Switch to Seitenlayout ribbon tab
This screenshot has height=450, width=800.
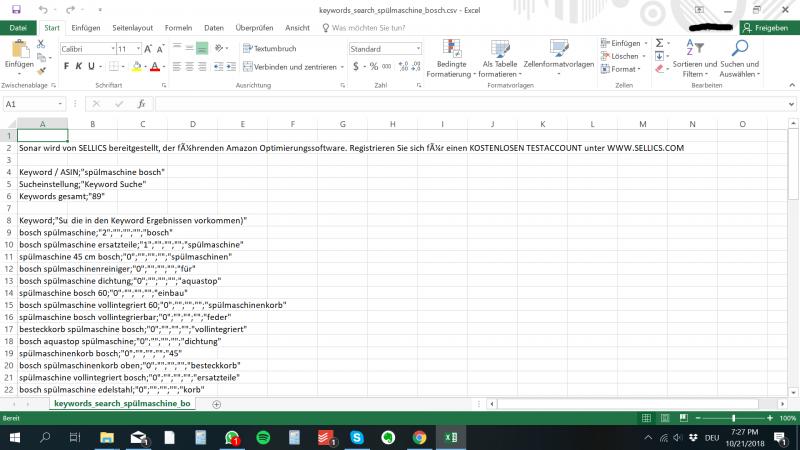coord(133,28)
